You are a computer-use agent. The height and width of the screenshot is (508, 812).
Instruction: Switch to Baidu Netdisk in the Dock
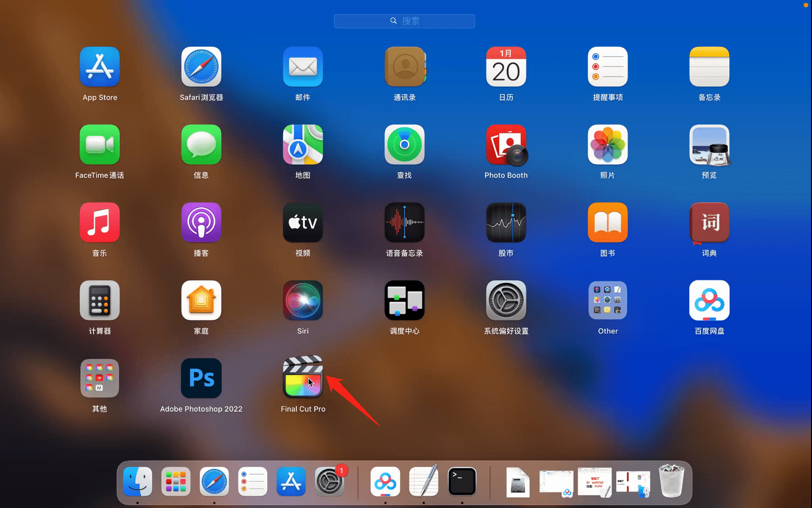385,482
